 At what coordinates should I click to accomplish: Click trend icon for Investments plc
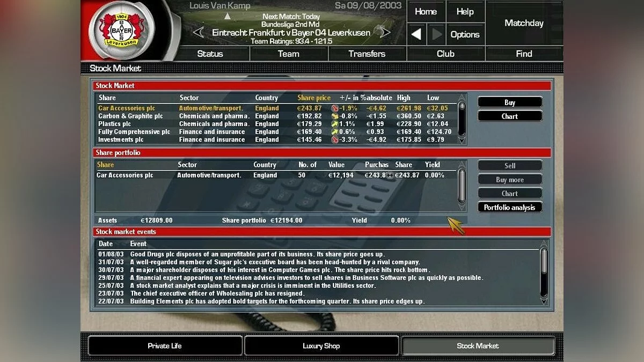click(x=335, y=139)
